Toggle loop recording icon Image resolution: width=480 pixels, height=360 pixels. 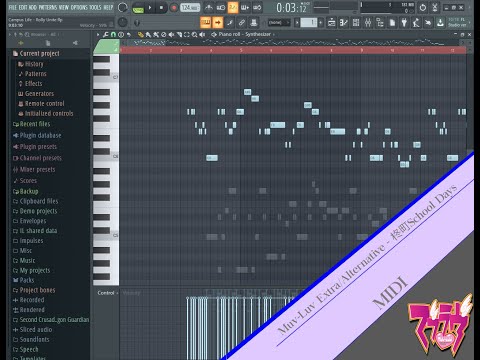[x=257, y=7]
